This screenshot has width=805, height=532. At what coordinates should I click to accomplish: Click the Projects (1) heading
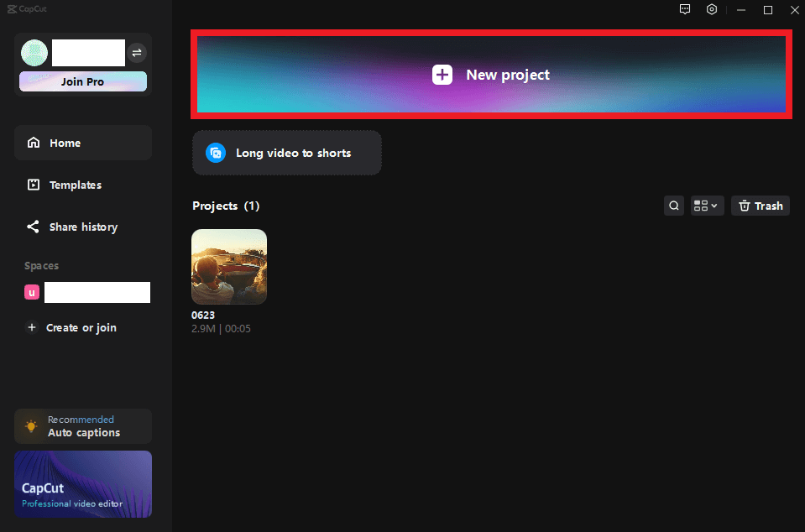tap(226, 206)
